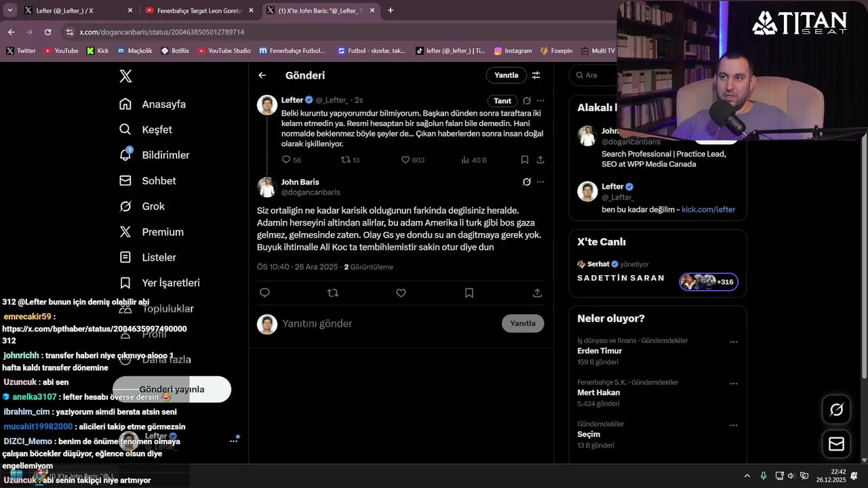Screen dimensions: 868x488
Task: Click grey Yanıtla submit button
Action: (523, 323)
